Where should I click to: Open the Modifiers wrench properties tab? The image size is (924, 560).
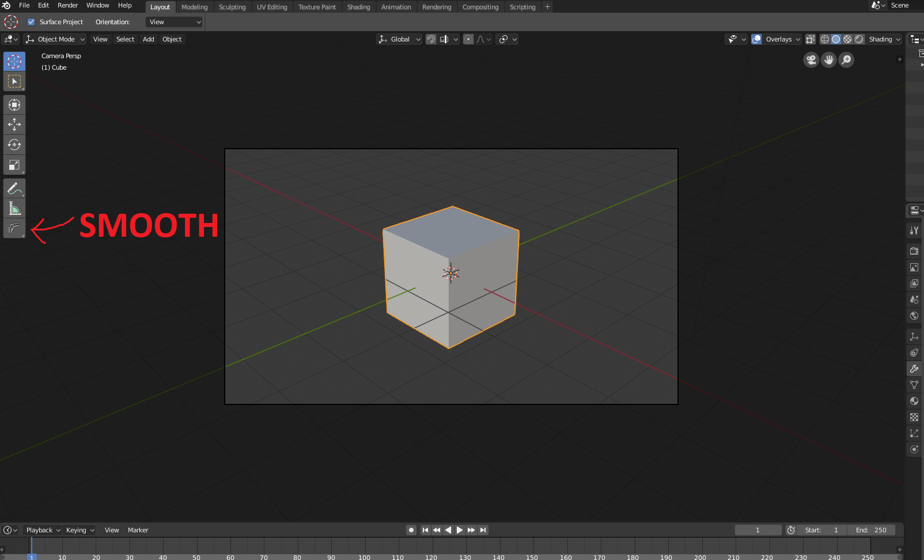914,369
